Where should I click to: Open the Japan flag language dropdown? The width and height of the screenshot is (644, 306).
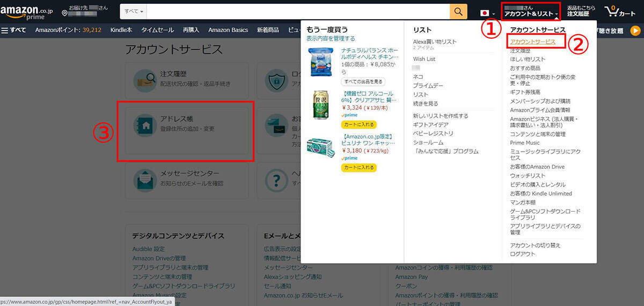pyautogui.click(x=488, y=12)
